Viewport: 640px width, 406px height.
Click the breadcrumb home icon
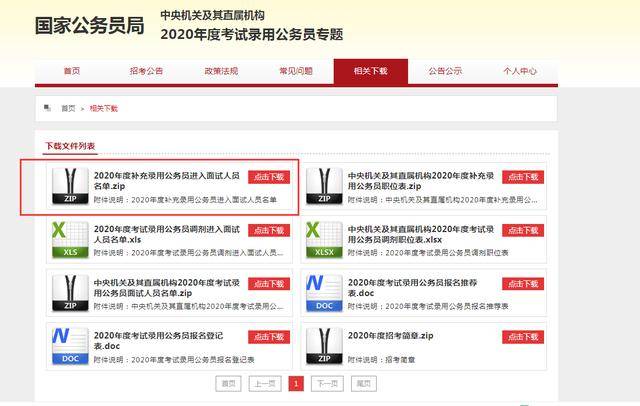point(47,108)
